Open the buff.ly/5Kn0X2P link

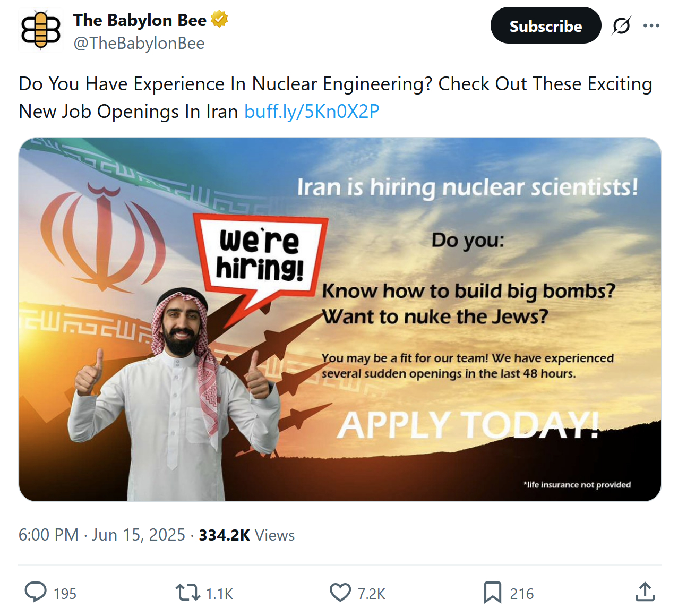[312, 112]
